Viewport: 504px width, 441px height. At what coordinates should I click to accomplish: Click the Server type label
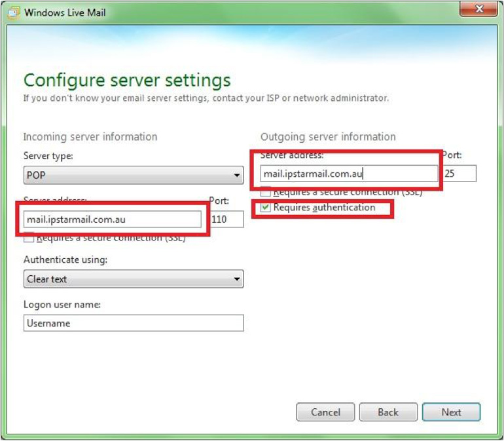click(x=48, y=156)
